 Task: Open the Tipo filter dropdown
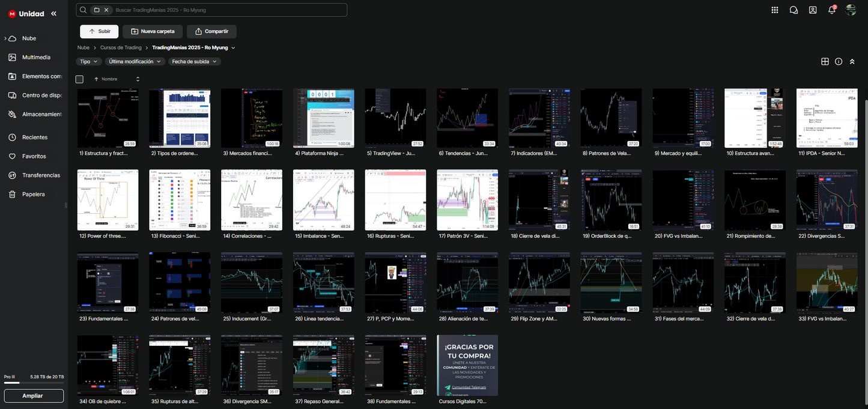coord(89,61)
